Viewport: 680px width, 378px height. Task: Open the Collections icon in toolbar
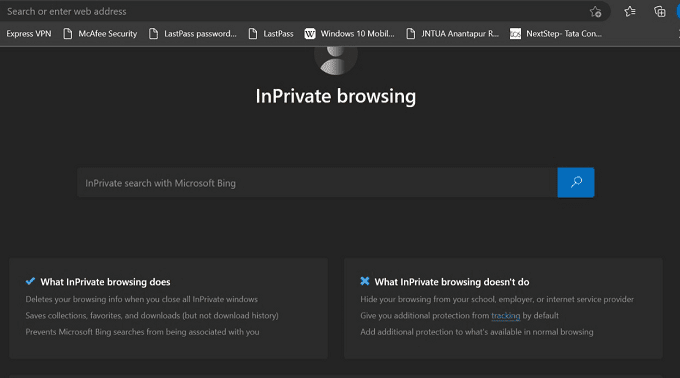click(660, 12)
